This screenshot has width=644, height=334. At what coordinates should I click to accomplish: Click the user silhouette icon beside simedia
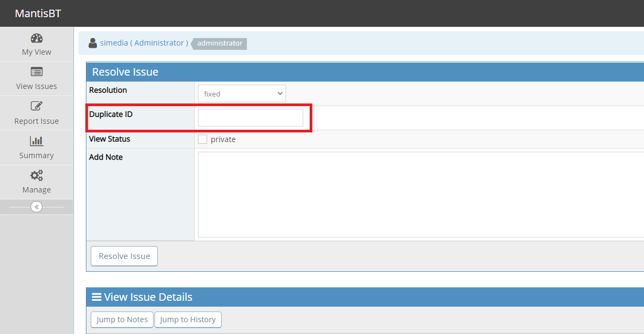click(93, 43)
